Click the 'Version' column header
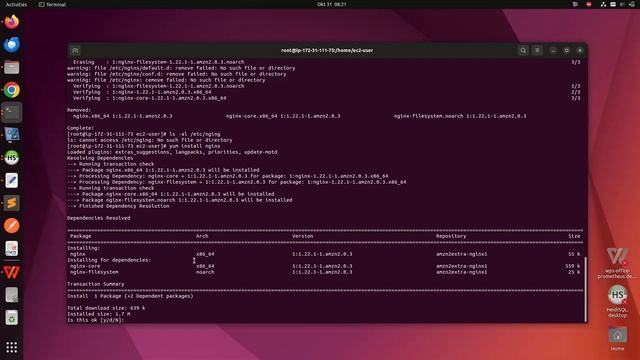Viewport: 640px width, 360px height. [302, 236]
